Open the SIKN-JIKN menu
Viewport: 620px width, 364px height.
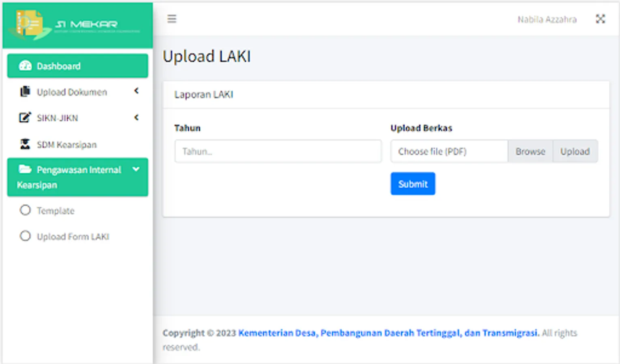pyautogui.click(x=78, y=118)
